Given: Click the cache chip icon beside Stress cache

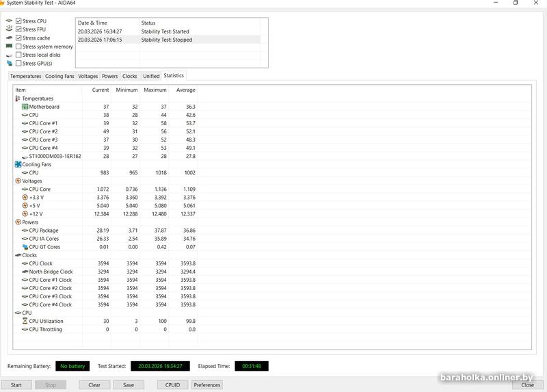Looking at the screenshot, I should (x=10, y=38).
